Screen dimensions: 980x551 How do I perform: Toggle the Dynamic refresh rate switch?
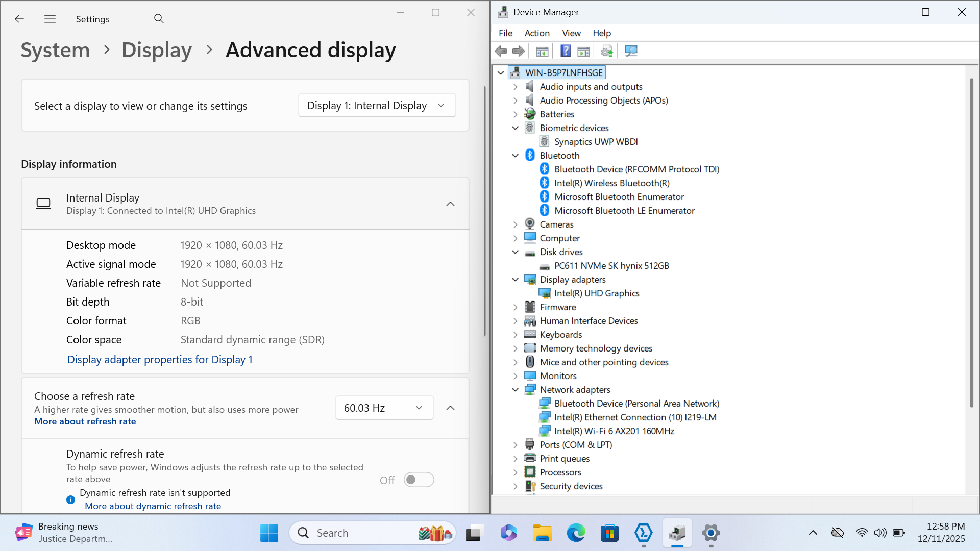(419, 480)
